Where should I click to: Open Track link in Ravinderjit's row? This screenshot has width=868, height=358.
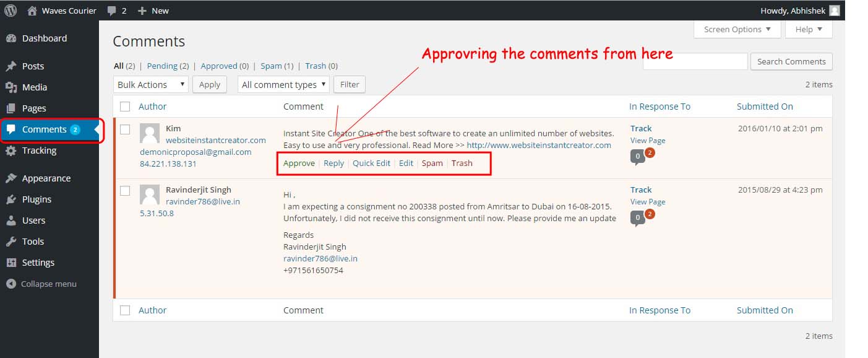(x=641, y=190)
